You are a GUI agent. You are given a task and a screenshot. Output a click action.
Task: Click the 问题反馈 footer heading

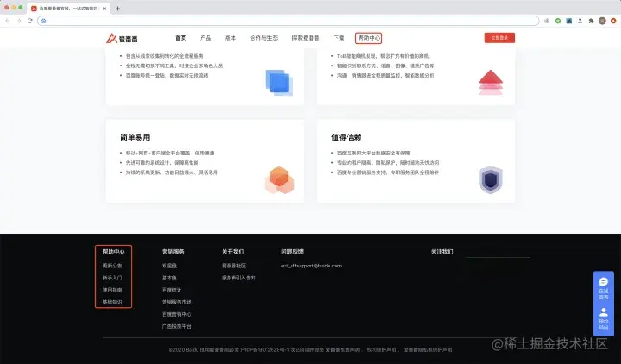coord(292,252)
